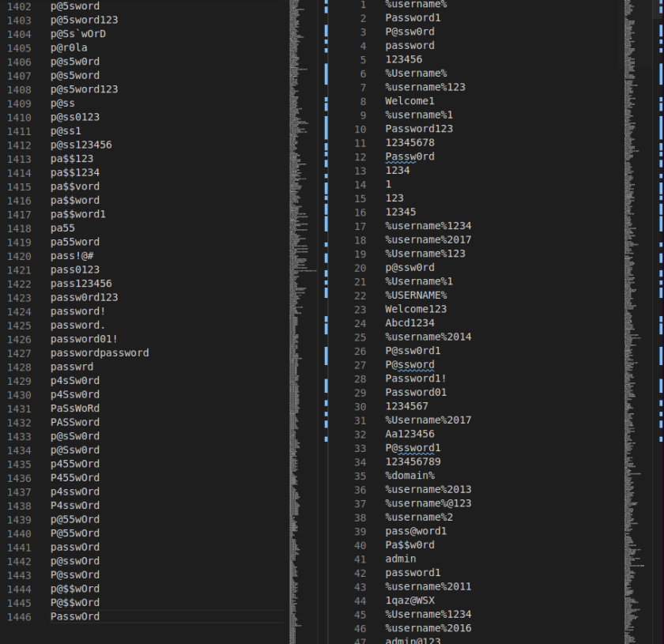Click line number 33 in right gutter
Screen dimensions: 664x644
click(360, 449)
